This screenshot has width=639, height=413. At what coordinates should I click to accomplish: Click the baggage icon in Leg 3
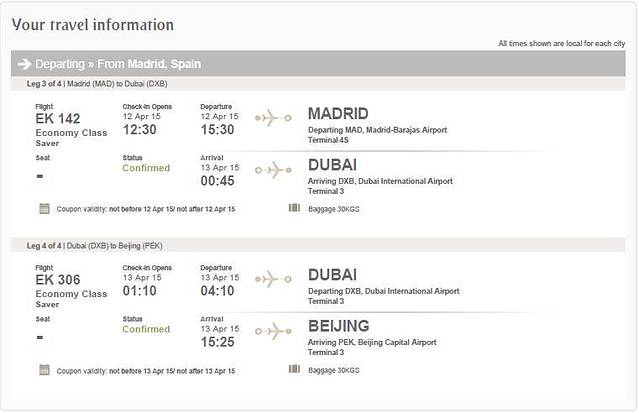[x=294, y=208]
